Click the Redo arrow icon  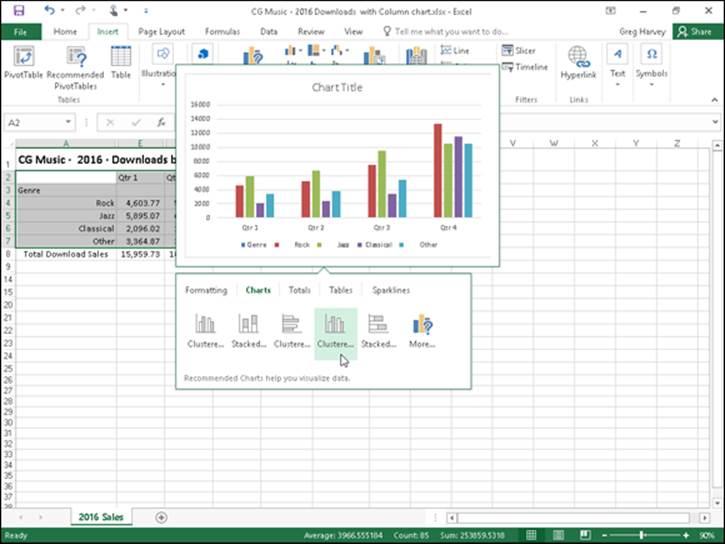(x=80, y=10)
